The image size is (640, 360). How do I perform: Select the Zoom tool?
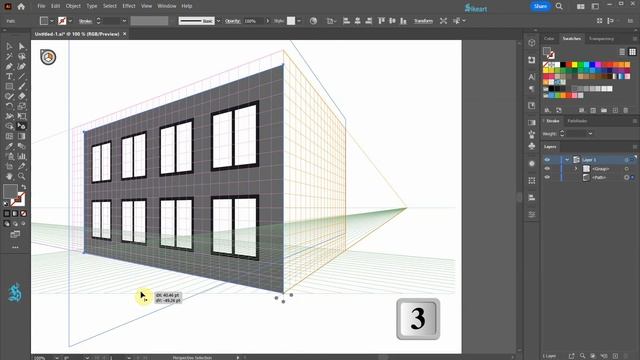[22, 176]
